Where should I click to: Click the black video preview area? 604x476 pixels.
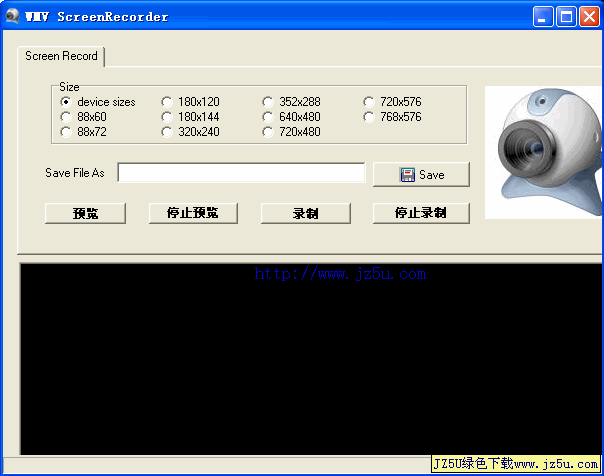pos(311,359)
